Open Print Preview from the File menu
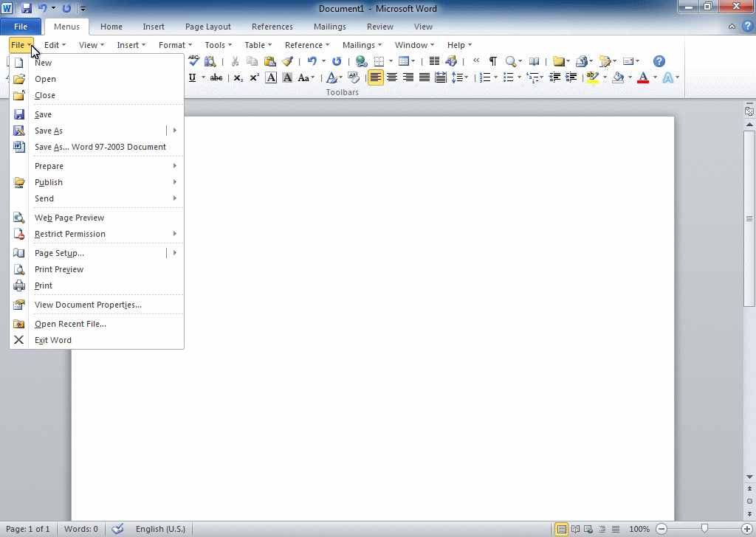 (x=58, y=269)
